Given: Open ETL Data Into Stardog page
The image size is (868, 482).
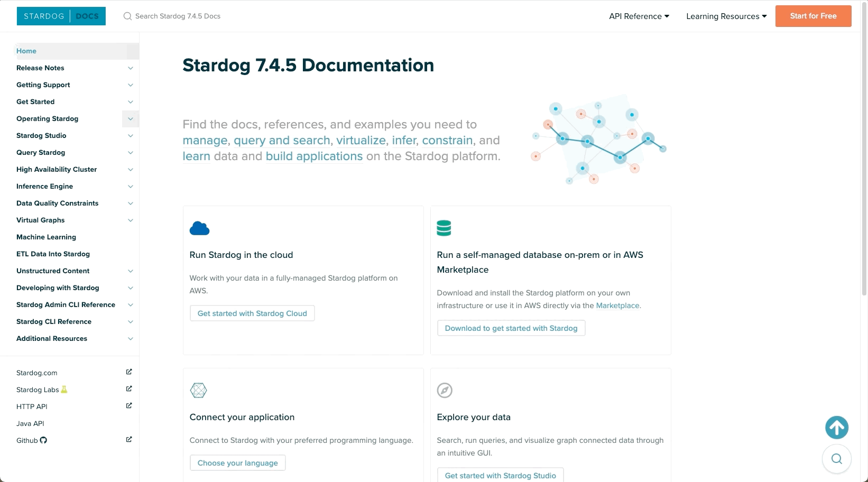Looking at the screenshot, I should tap(53, 254).
